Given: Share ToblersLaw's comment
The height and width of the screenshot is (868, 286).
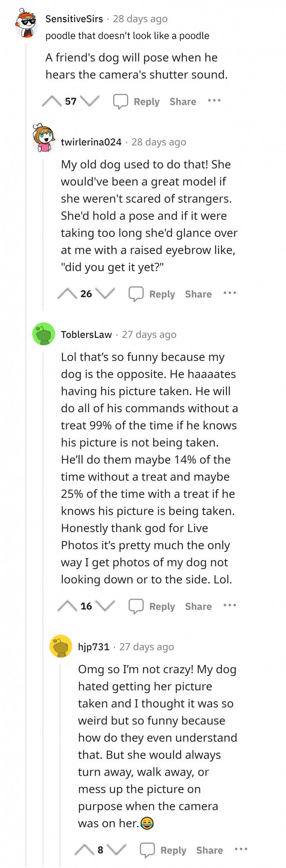Looking at the screenshot, I should coord(198,606).
